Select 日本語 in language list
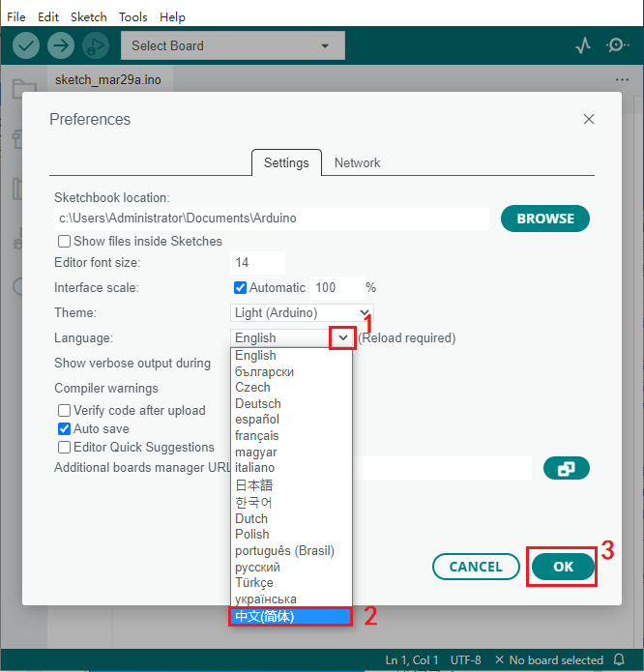644x672 pixels. [x=291, y=485]
